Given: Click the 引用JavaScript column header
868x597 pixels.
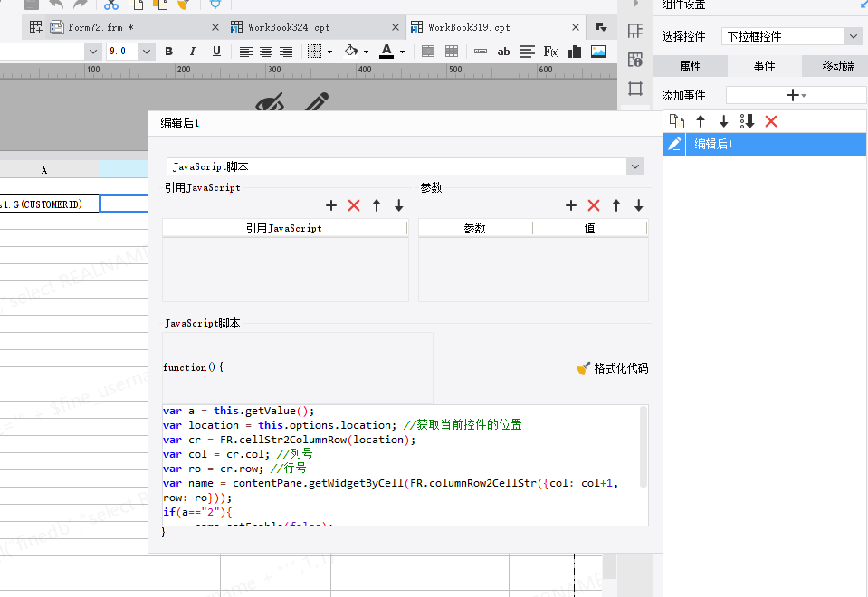Looking at the screenshot, I should (284, 228).
